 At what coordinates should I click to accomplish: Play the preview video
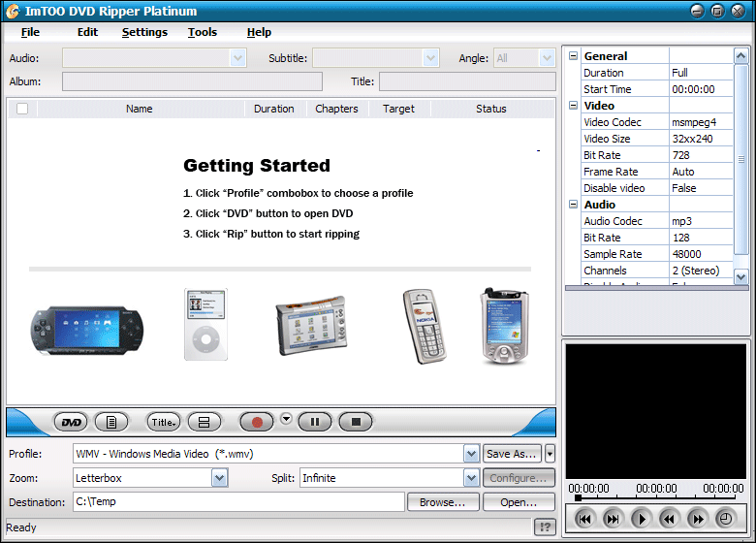(641, 519)
